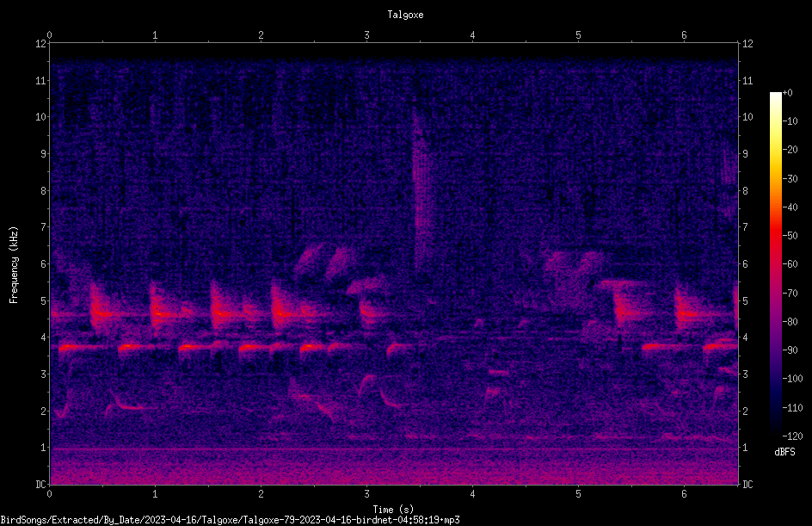Screen dimensions: 812x526
Task: Select the 1 second tick on the bottom axis
Action: pos(155,494)
